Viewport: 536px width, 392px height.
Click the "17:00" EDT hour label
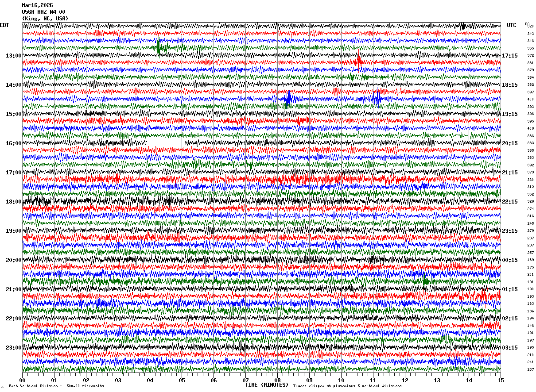[13, 172]
